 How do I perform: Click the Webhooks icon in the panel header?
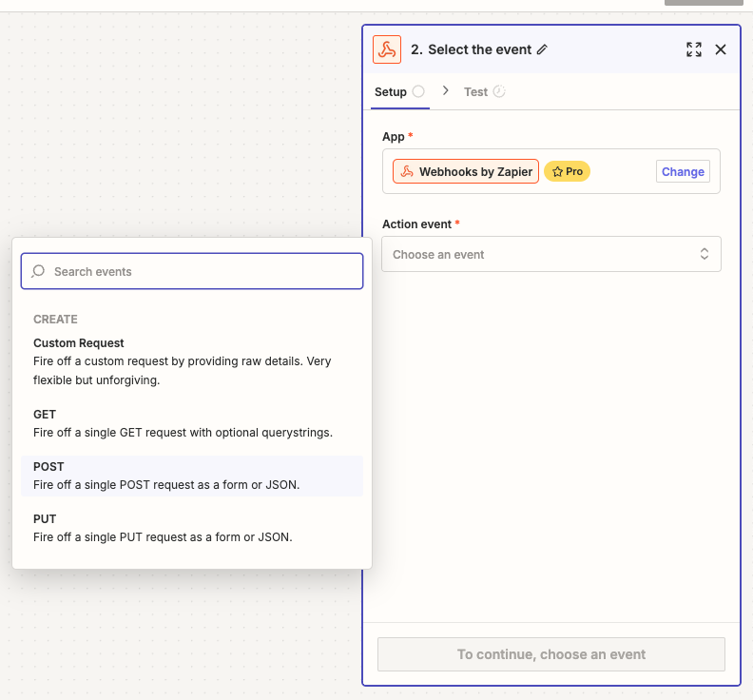pyautogui.click(x=387, y=49)
